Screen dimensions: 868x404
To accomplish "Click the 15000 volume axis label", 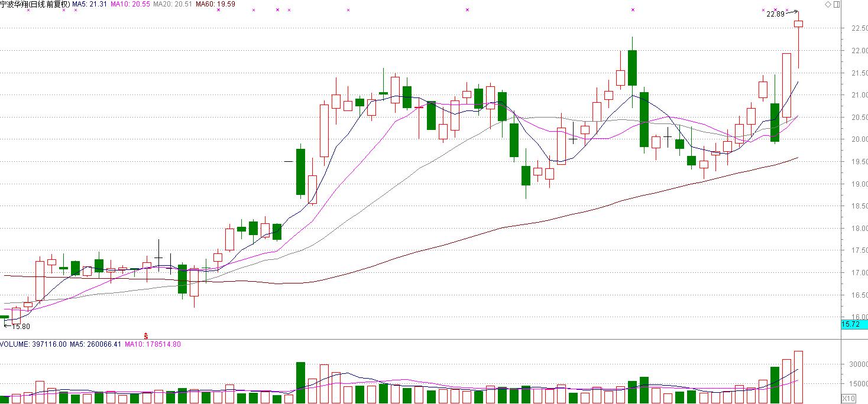I will point(859,384).
